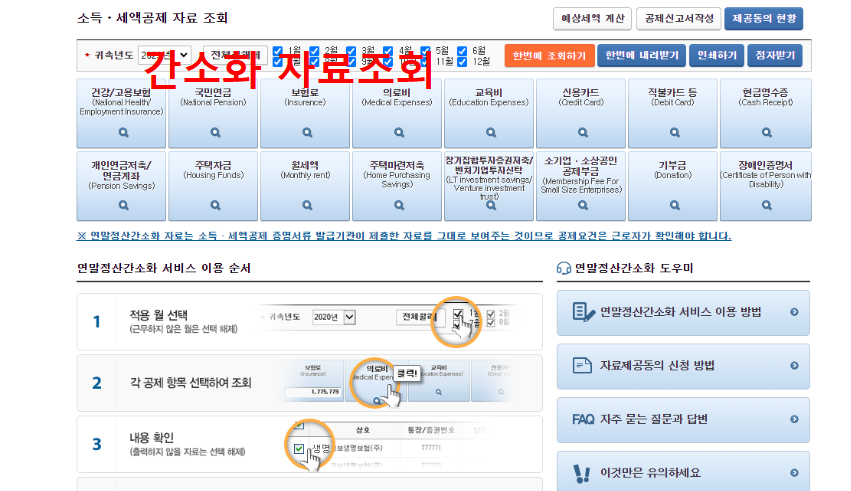Image resolution: width=851 pixels, height=491 pixels.
Task: Open 제공동의 현황 button
Action: (x=764, y=18)
